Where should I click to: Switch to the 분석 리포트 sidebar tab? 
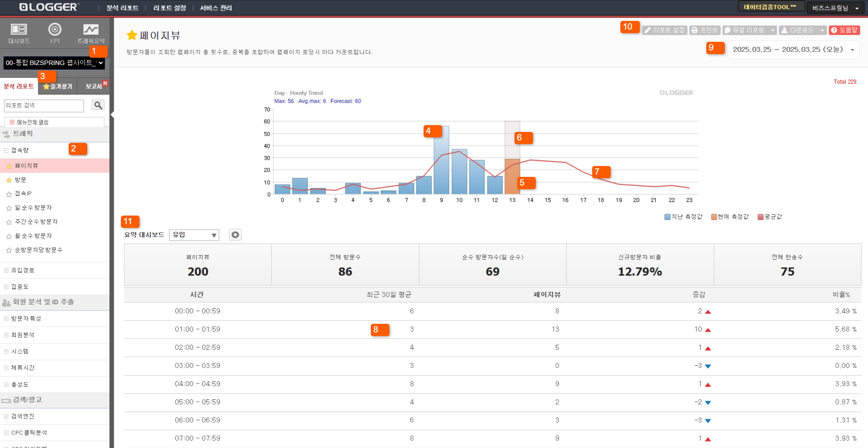[19, 86]
